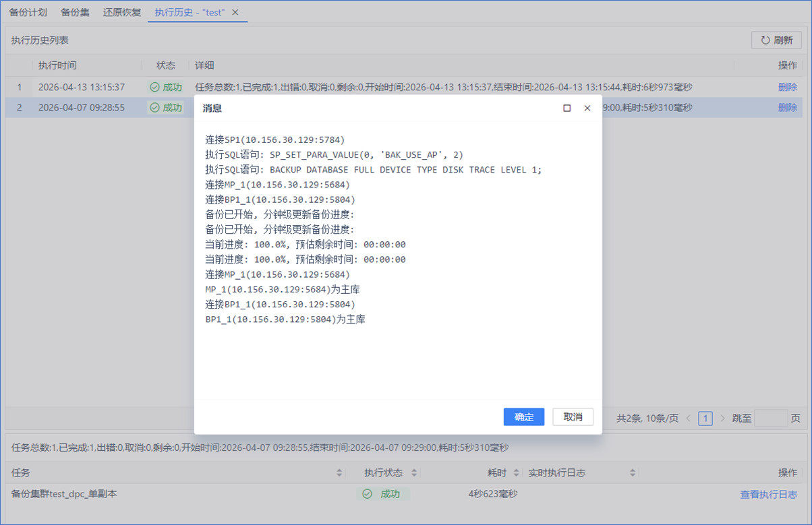This screenshot has width=812, height=525.
Task: Switch to the 还原恢复 tab
Action: (122, 12)
